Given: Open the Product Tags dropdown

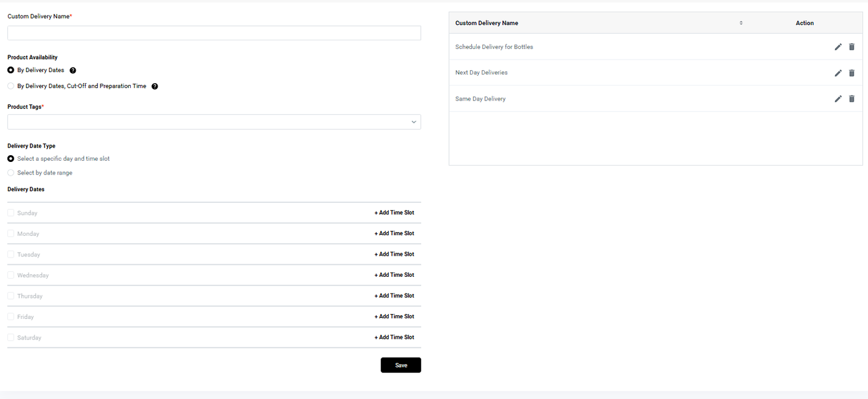Looking at the screenshot, I should pos(214,122).
